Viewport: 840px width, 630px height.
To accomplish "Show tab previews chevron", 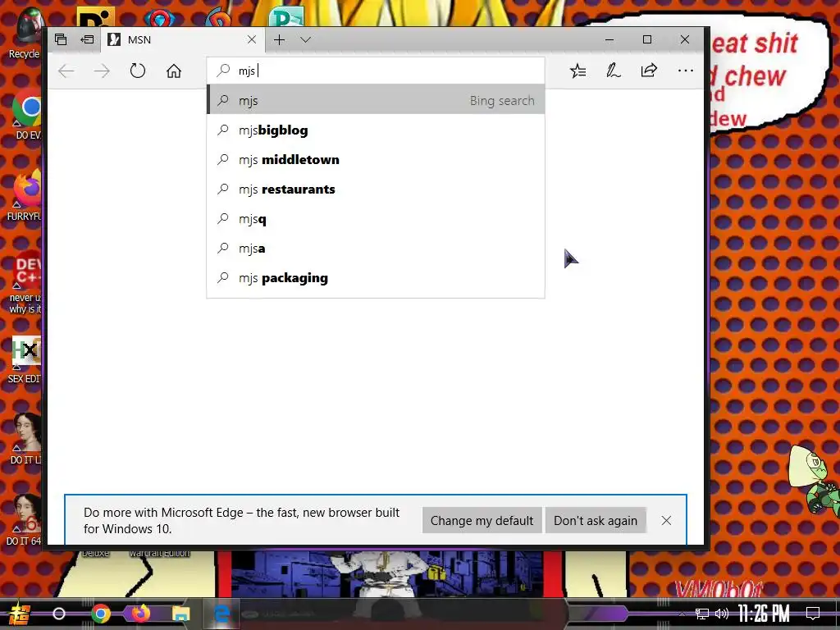I will [306, 39].
